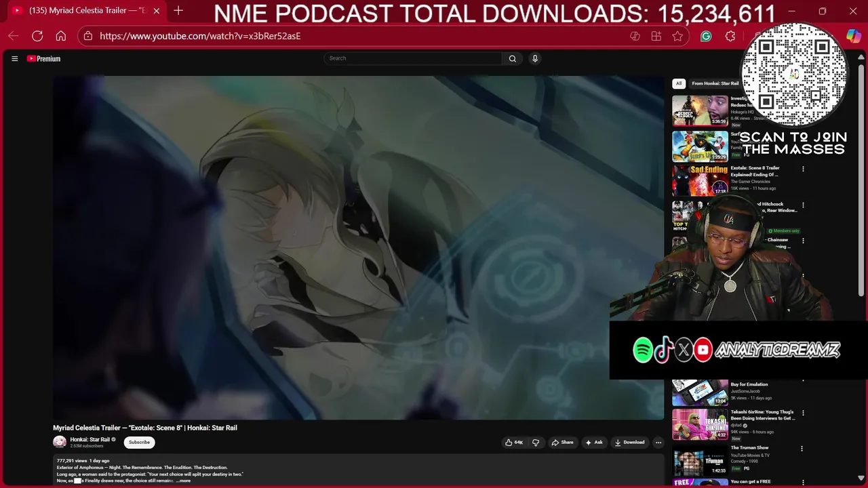Open the Sad Ending Exotale explained thumbnail
This screenshot has width=868, height=488.
[700, 180]
